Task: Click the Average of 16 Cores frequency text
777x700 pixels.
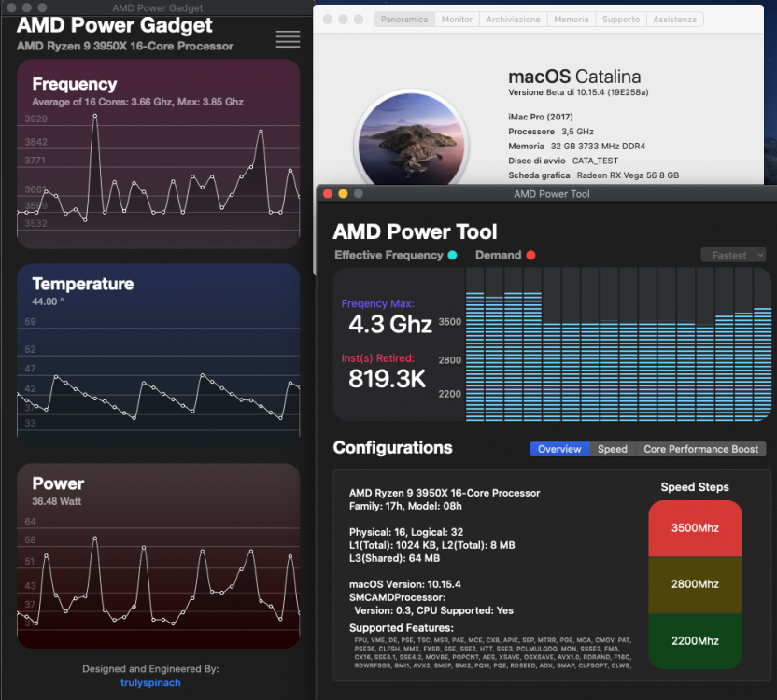Action: click(138, 102)
